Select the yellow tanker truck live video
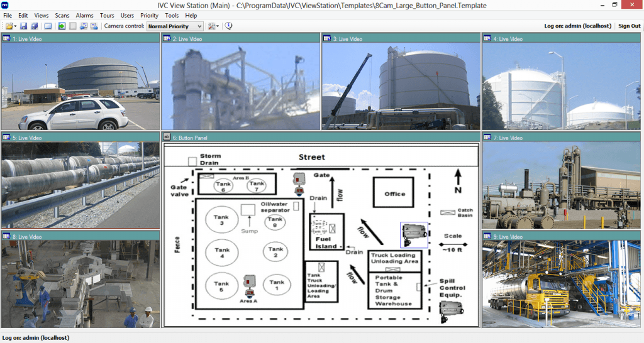 click(x=562, y=283)
